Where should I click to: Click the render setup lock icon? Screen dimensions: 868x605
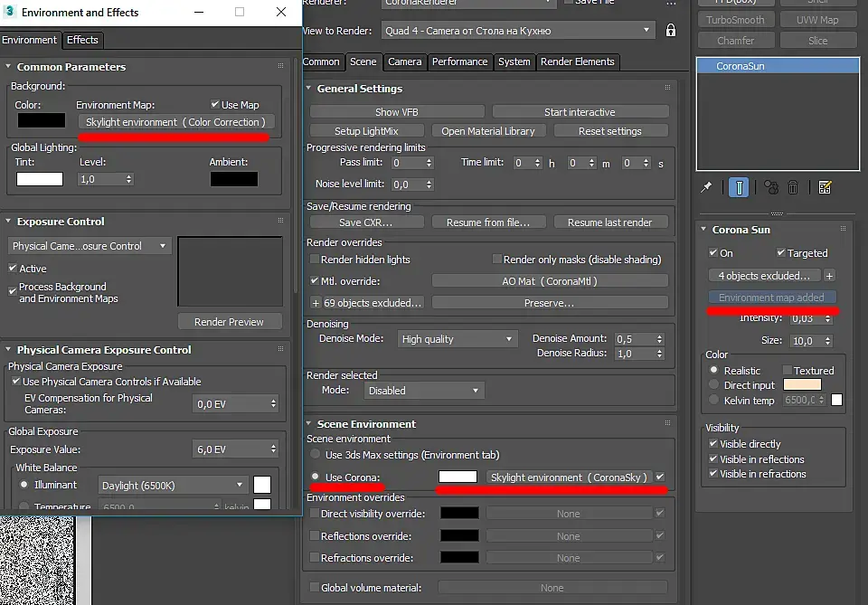(670, 30)
